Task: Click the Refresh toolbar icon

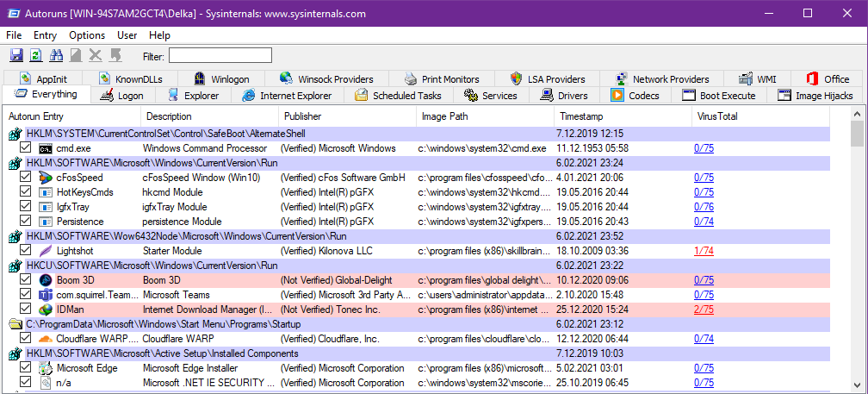Action: coord(36,55)
